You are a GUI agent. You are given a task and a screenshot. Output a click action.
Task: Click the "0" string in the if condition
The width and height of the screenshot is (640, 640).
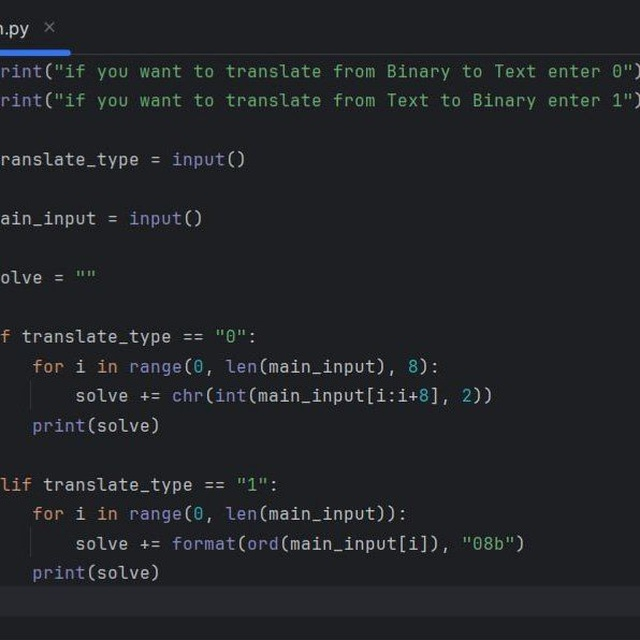tap(230, 336)
